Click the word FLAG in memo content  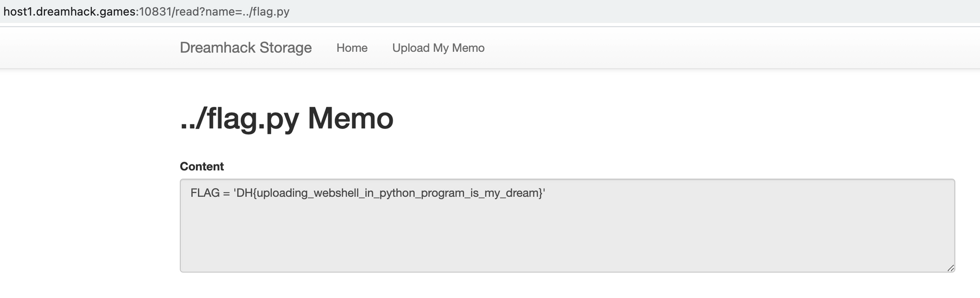click(x=205, y=193)
